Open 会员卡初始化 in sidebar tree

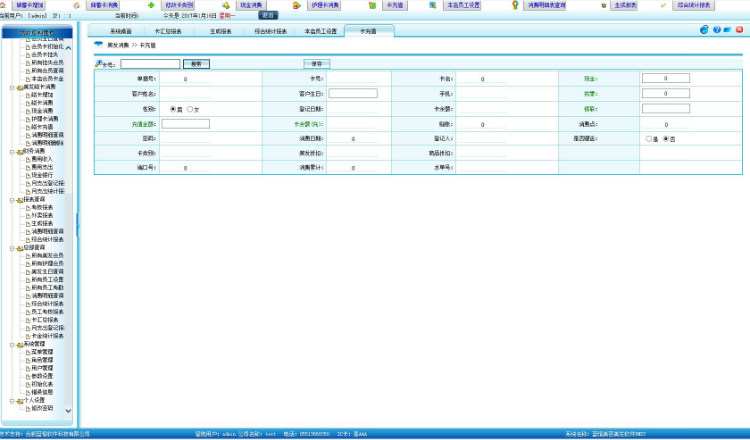[47, 46]
